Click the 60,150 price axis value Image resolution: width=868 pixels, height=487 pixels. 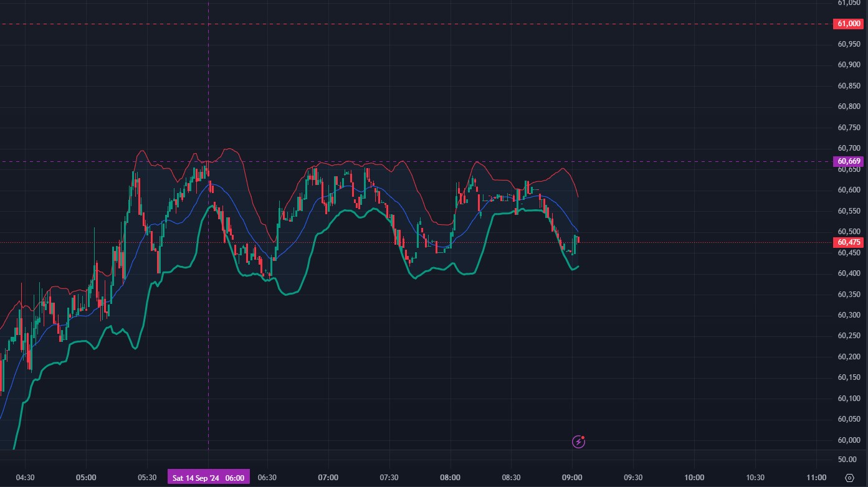[x=849, y=377]
